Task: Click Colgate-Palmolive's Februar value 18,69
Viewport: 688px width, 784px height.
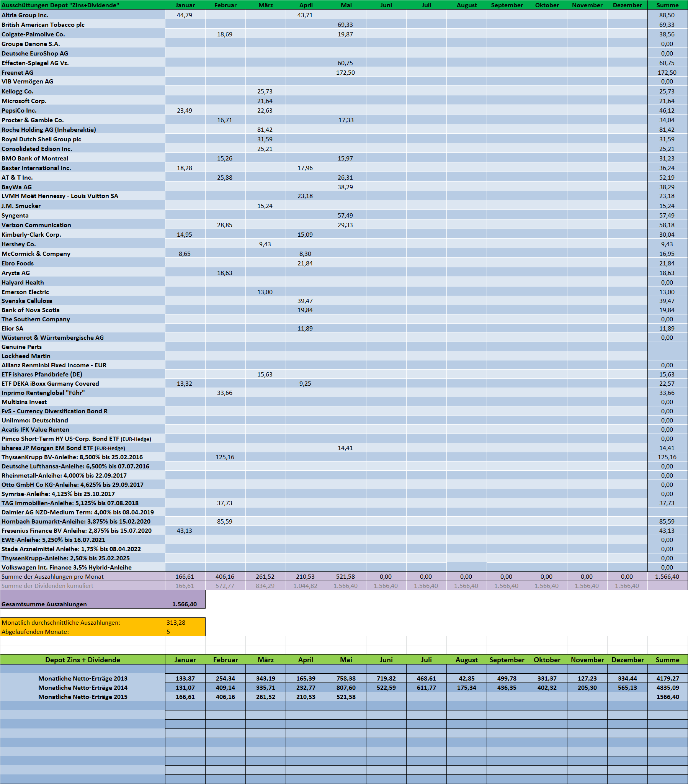Action: (225, 34)
